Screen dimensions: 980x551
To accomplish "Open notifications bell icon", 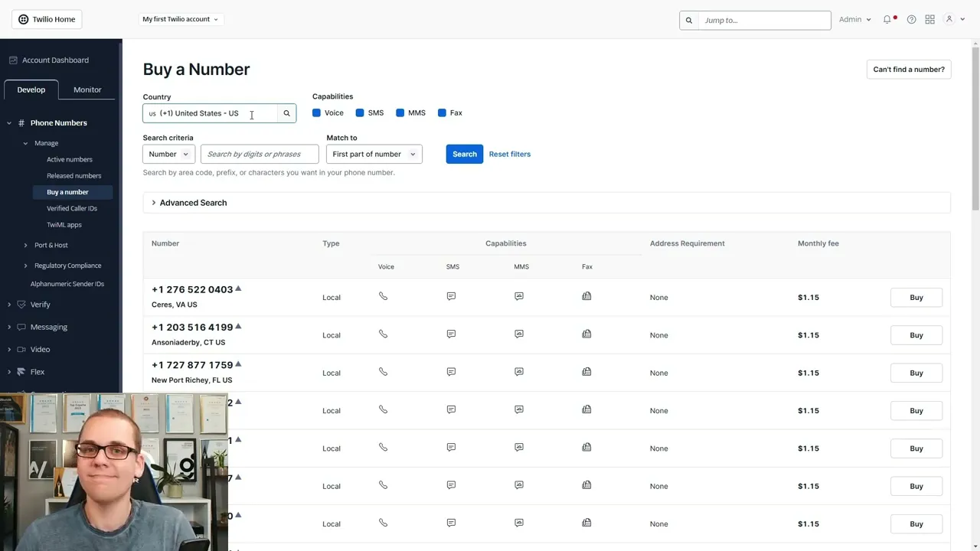I will tap(887, 19).
